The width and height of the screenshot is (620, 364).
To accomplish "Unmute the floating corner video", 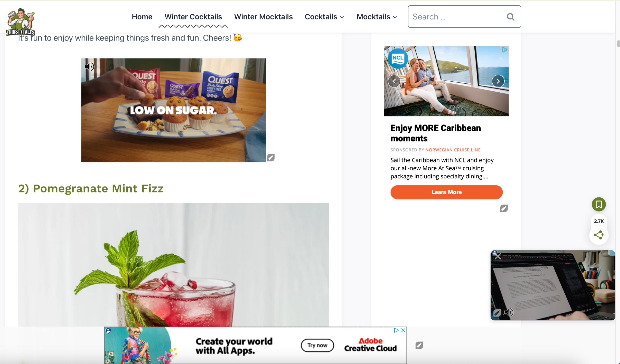I will [509, 312].
